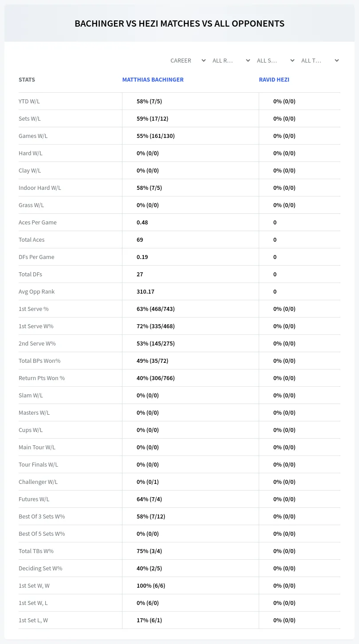Click Bachinger's Total Aces value 69
The image size is (359, 644).
(140, 240)
